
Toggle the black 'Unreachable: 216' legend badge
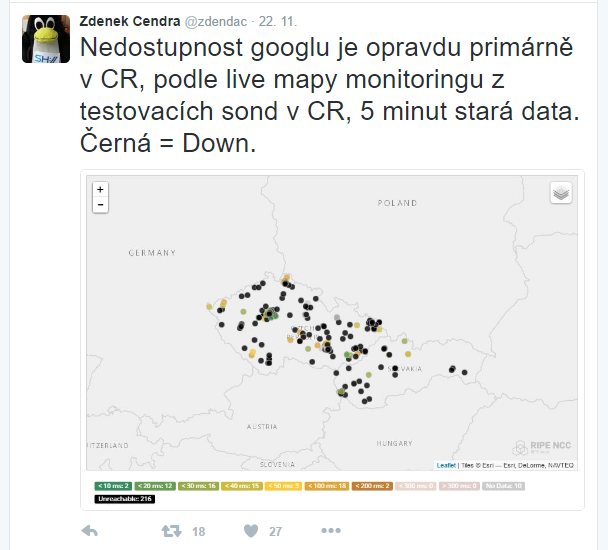123,497
